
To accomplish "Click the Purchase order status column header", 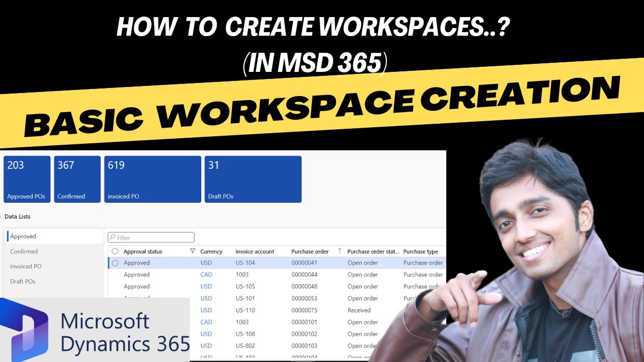I will (373, 251).
